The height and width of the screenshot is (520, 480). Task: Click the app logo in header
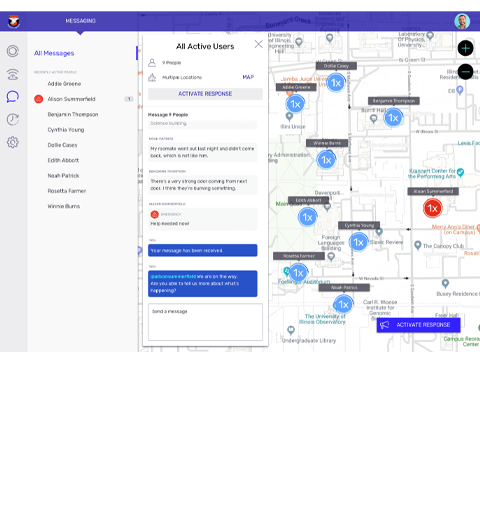14,22
